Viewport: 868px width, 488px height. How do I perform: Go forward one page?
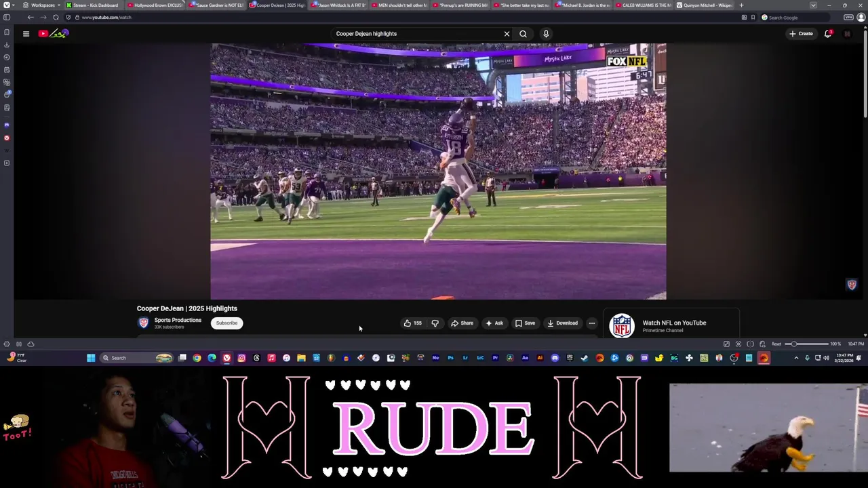tap(43, 17)
